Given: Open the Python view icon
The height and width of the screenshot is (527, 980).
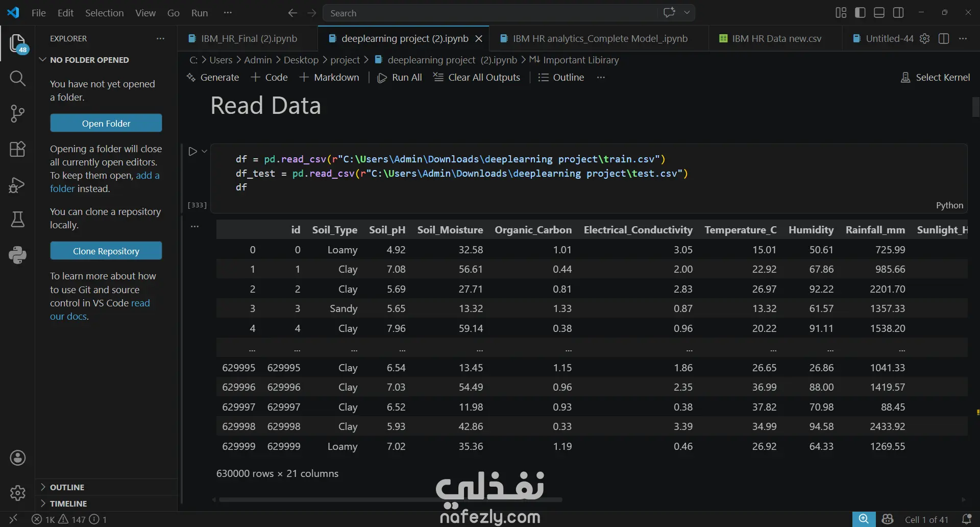Looking at the screenshot, I should (18, 255).
